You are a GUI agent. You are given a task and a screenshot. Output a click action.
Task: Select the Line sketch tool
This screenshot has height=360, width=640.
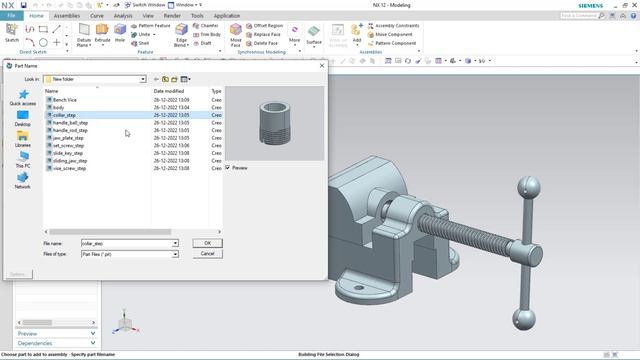[x=56, y=29]
